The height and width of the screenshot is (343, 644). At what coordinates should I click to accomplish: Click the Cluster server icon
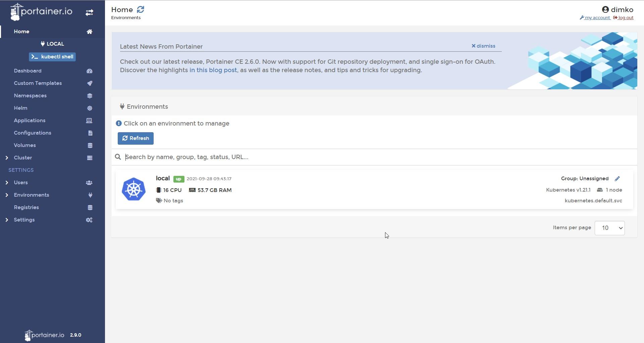click(90, 158)
